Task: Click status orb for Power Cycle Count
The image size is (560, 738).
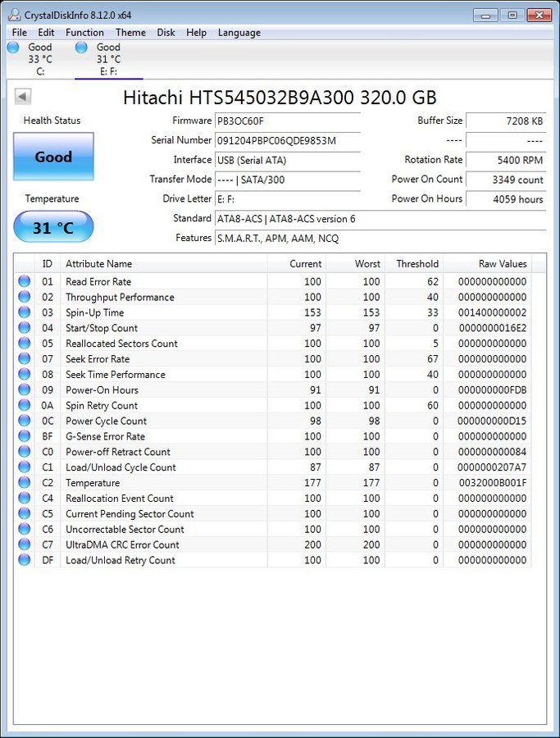Action: click(x=24, y=421)
